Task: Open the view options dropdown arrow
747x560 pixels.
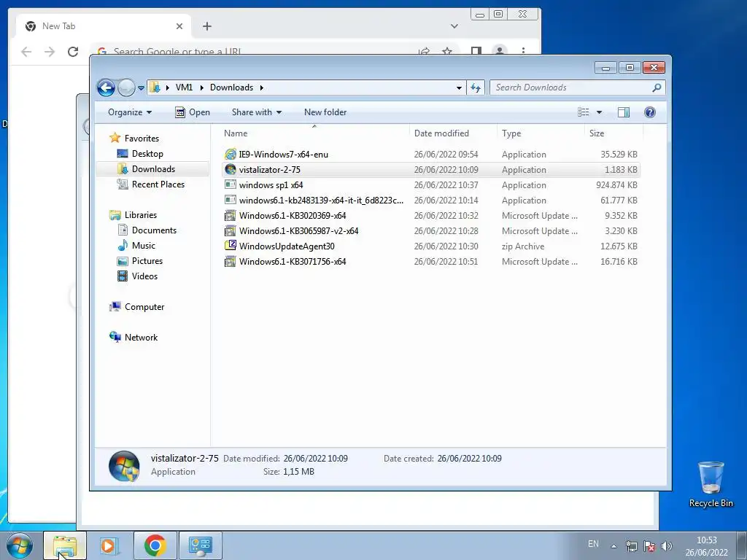Action: [x=600, y=112]
